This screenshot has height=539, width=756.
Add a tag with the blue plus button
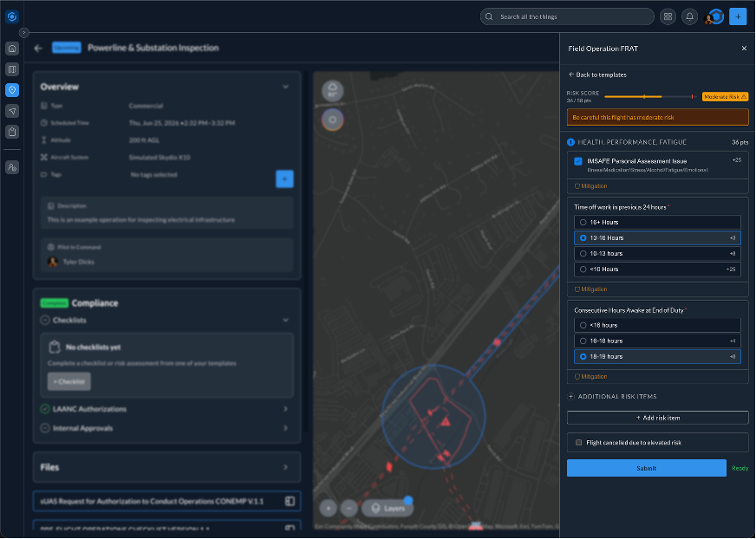coord(284,179)
